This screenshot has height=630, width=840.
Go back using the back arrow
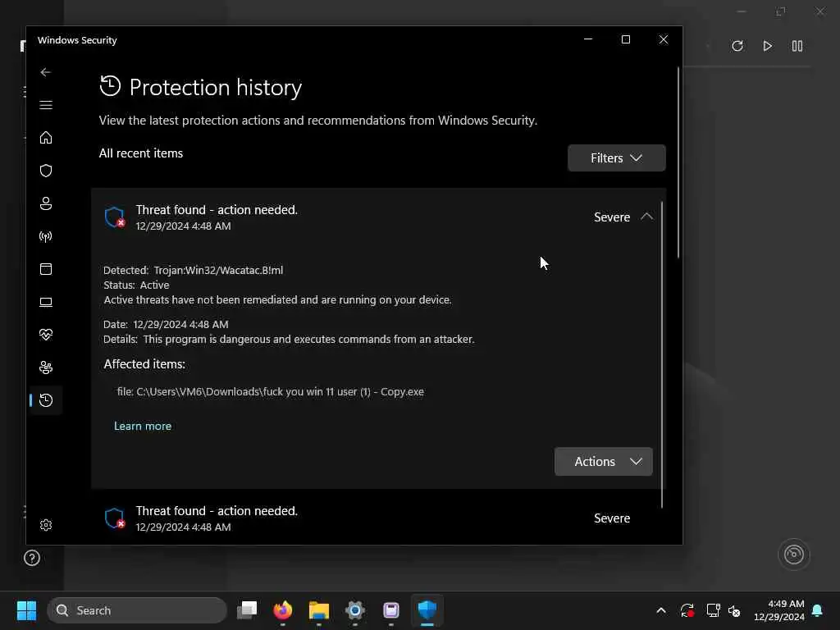click(x=46, y=72)
